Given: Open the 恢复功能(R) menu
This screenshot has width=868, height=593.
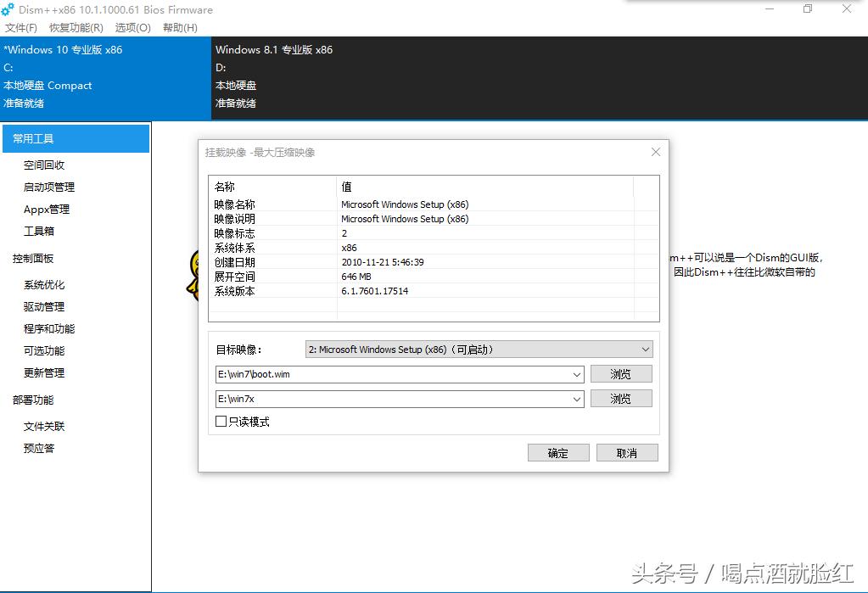Looking at the screenshot, I should tap(75, 27).
